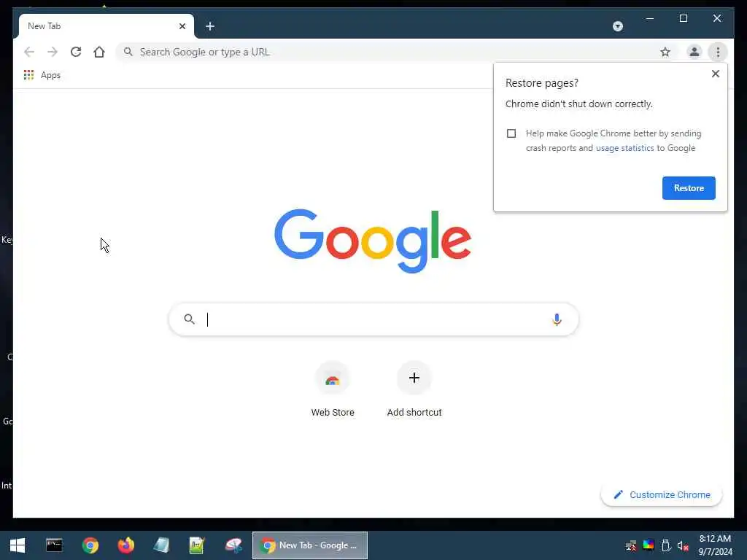Open the usage statistics link
The image size is (747, 560).
coord(624,148)
